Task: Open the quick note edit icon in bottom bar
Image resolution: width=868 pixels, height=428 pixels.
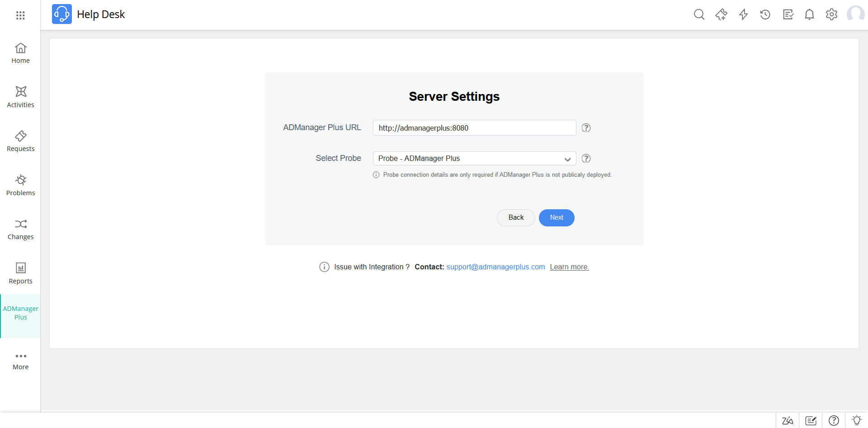Action: (x=811, y=421)
